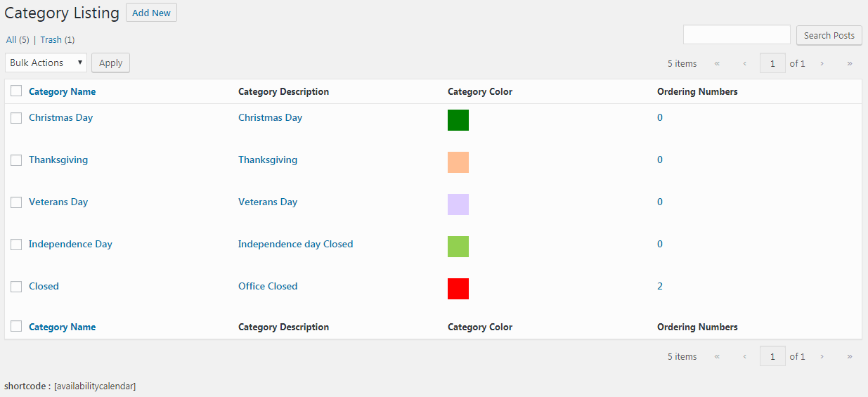Viewport: 868px width, 397px height.
Task: Sort by Category Name column header
Action: click(62, 91)
